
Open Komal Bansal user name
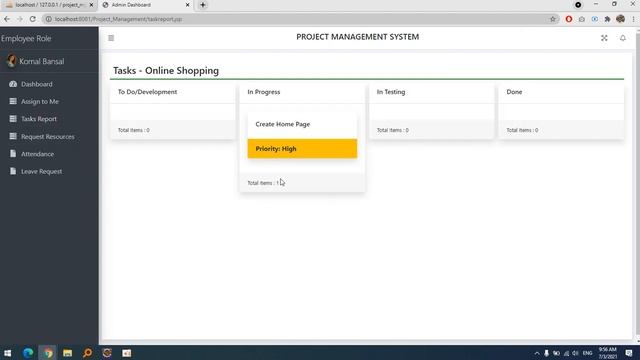pos(42,62)
